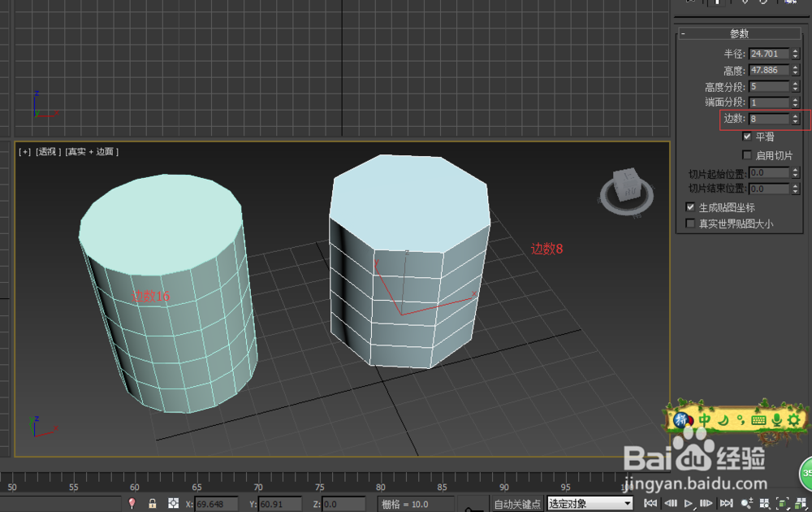Click the Z coordinate field 0.0

coord(343,504)
